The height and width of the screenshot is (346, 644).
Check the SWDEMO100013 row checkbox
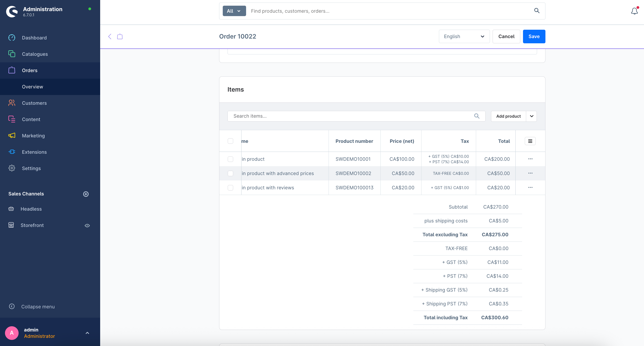pos(230,188)
